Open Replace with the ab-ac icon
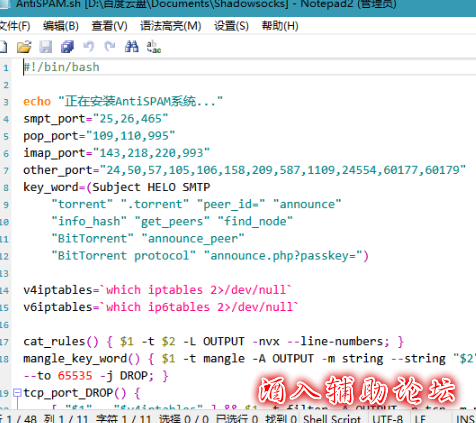This screenshot has height=423, width=476. point(154,47)
